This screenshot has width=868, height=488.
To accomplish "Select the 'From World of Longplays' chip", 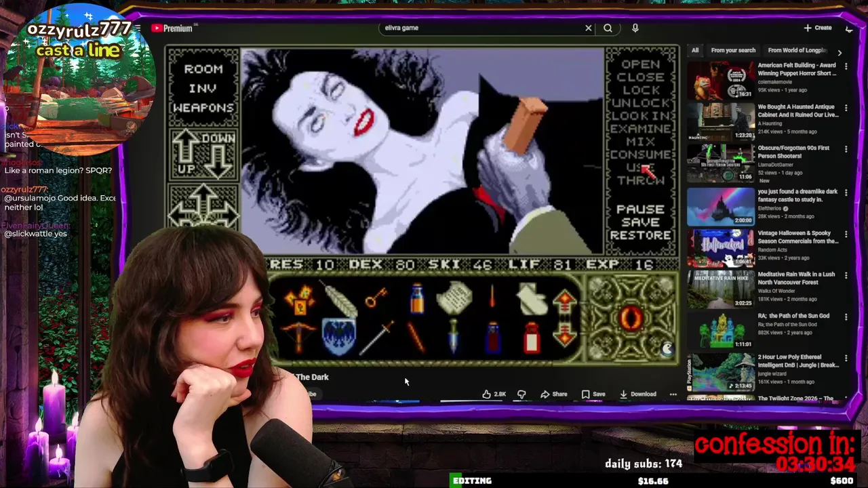I will pyautogui.click(x=797, y=50).
